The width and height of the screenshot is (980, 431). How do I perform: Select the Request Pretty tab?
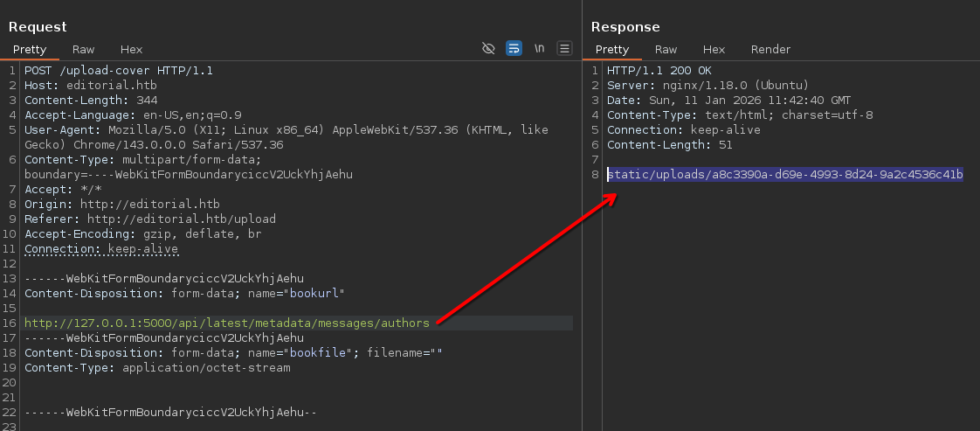29,50
